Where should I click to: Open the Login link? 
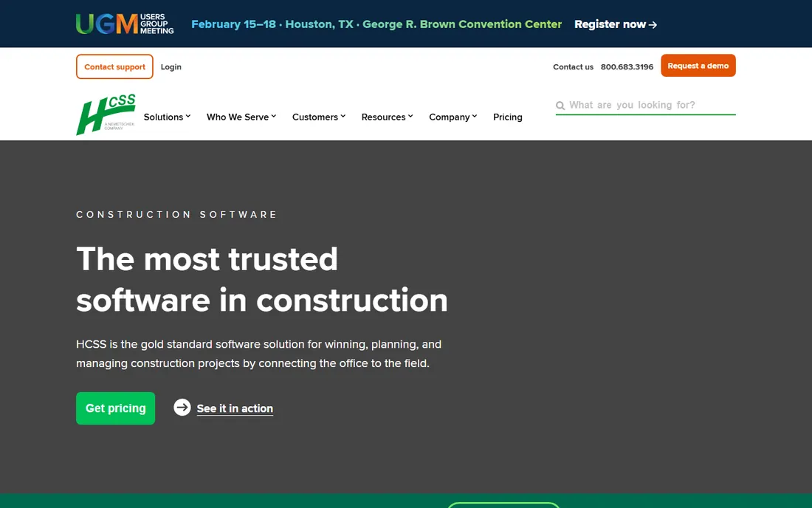click(171, 66)
